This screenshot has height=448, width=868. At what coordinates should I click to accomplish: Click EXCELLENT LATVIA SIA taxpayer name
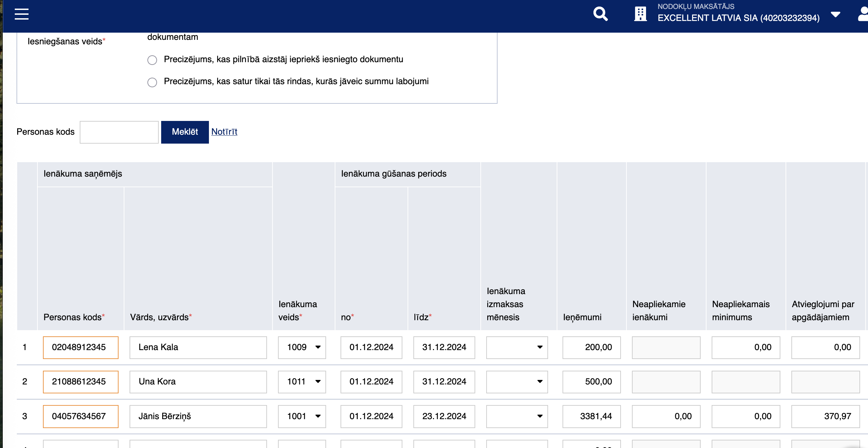(x=738, y=18)
